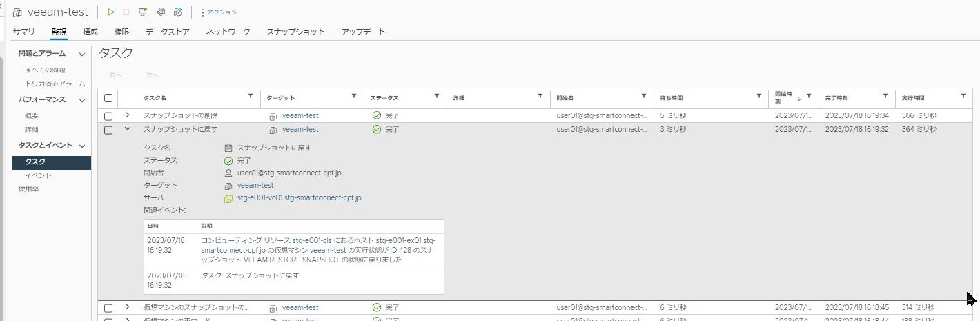Click the 次へ pagination button

pos(153,75)
